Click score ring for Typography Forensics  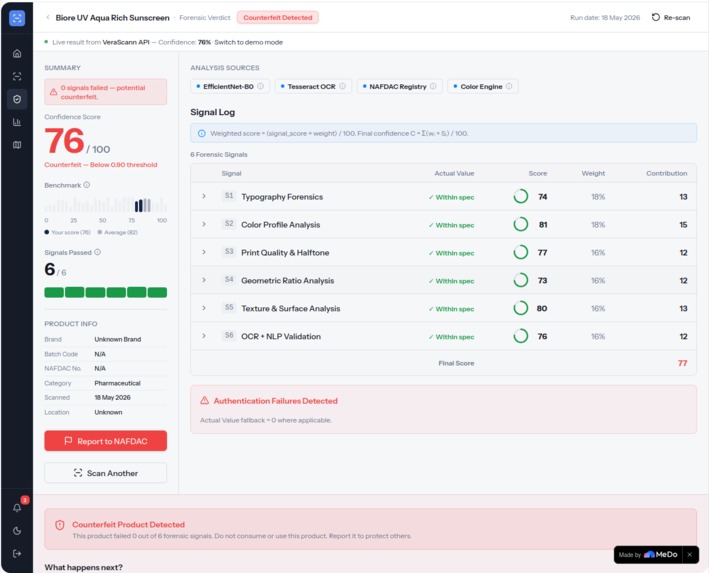coord(520,196)
